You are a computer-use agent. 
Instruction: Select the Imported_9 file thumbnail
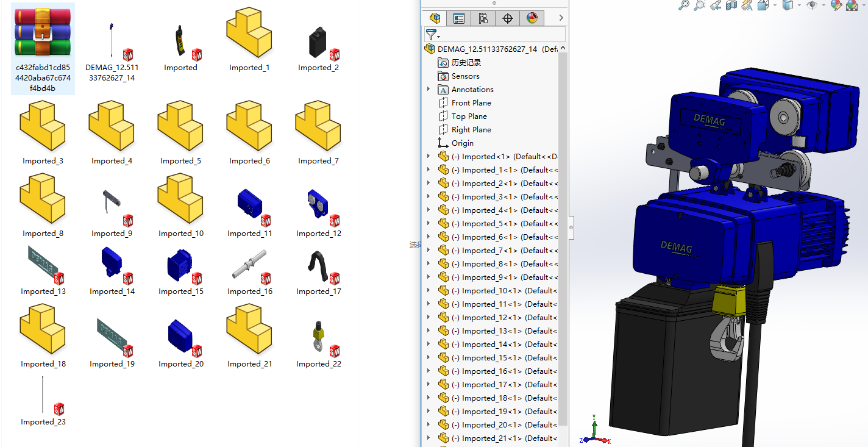point(112,205)
